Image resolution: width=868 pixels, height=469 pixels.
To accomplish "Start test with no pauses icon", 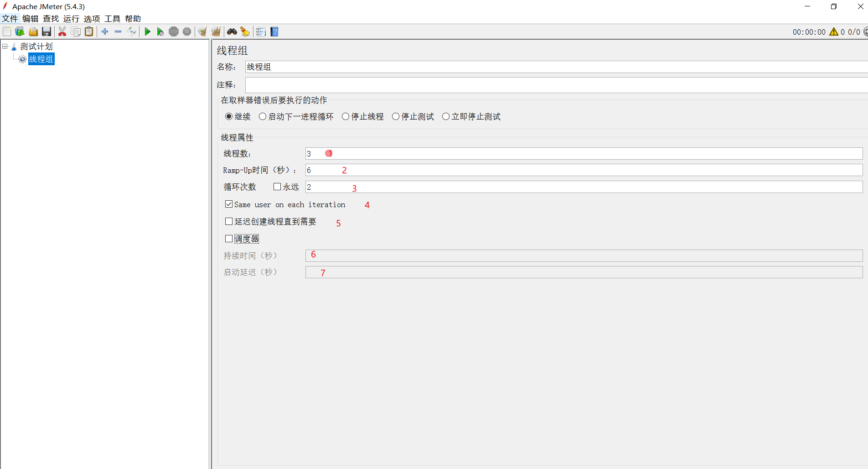I will point(160,31).
